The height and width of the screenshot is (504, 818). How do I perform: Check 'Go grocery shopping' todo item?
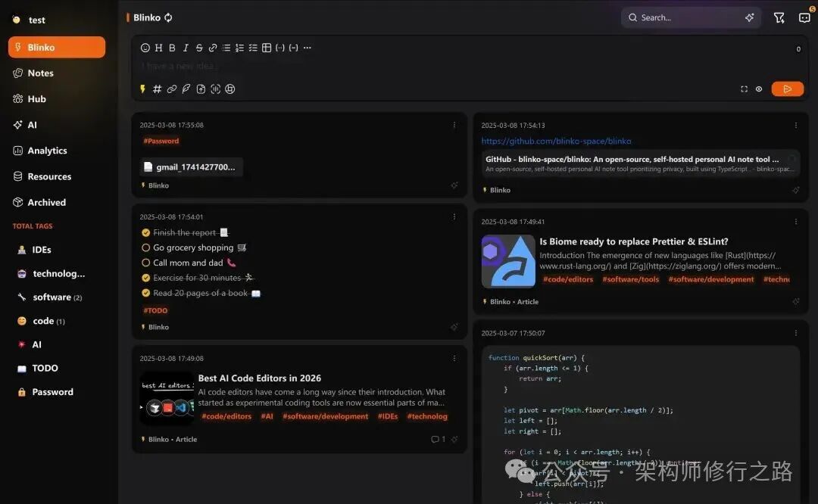point(145,247)
